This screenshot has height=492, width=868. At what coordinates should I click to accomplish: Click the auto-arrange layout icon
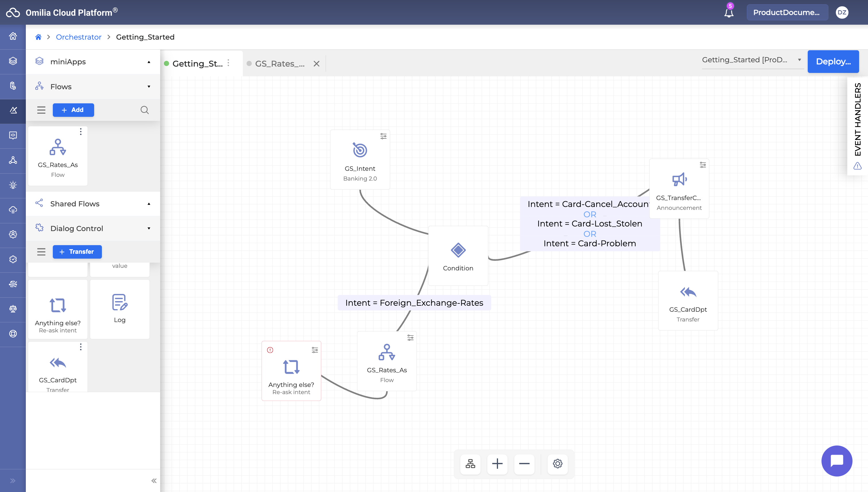tap(470, 464)
